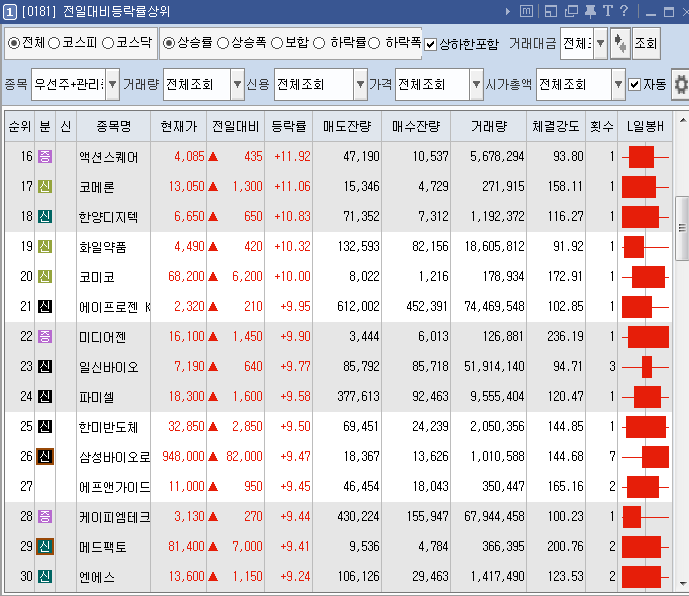Click price 948,000 in 삼성바이오로 row
689x596 pixels.
coord(183,457)
